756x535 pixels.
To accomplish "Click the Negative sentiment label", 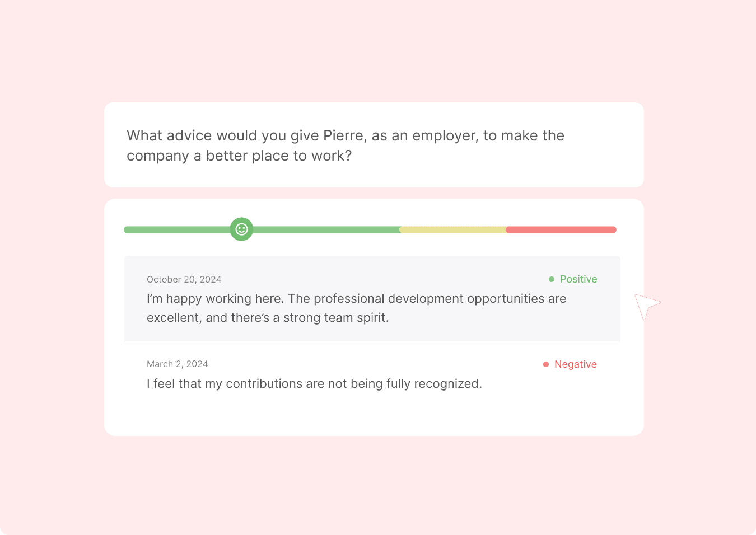I will tap(575, 364).
